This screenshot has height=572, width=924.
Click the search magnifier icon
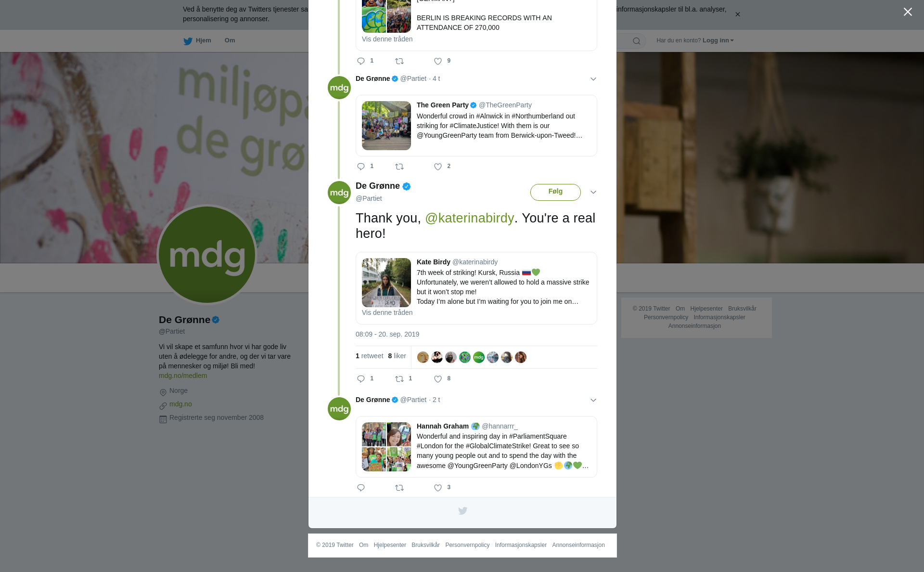[637, 41]
